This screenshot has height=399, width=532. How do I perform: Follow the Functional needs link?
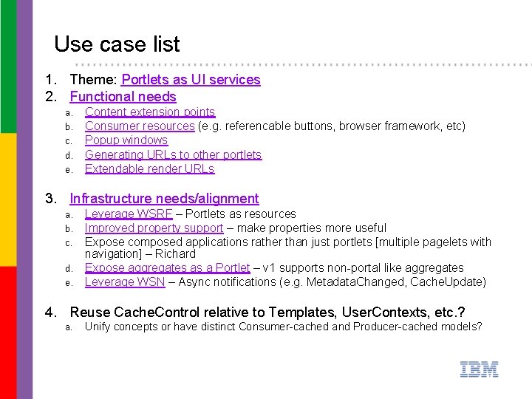(123, 97)
